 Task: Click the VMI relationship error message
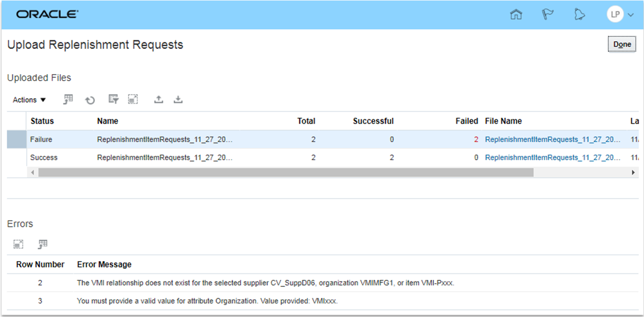pos(266,283)
